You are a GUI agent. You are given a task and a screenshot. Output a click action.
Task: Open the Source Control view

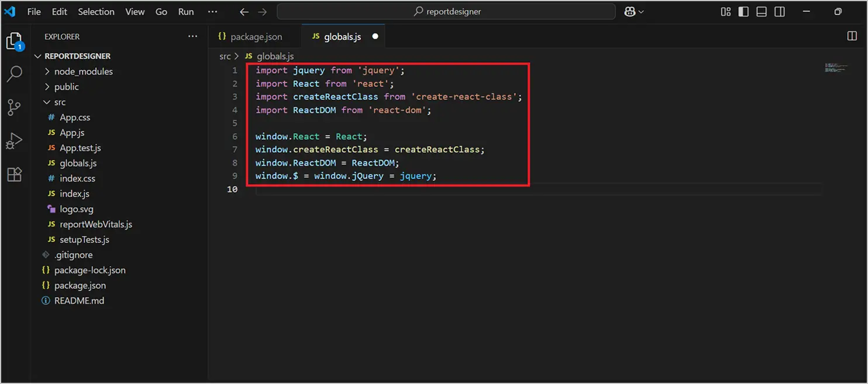click(14, 108)
